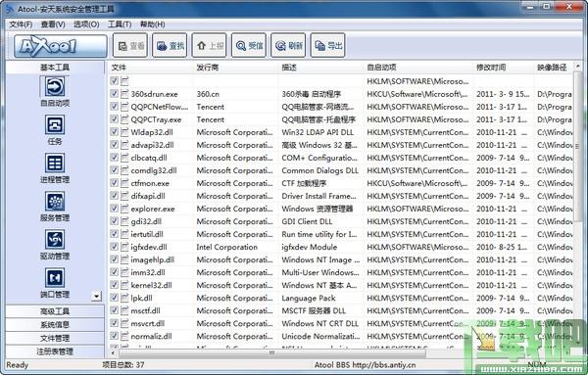This screenshot has width=588, height=375.
Task: Click the 查找 find toolbar button
Action: [170, 46]
